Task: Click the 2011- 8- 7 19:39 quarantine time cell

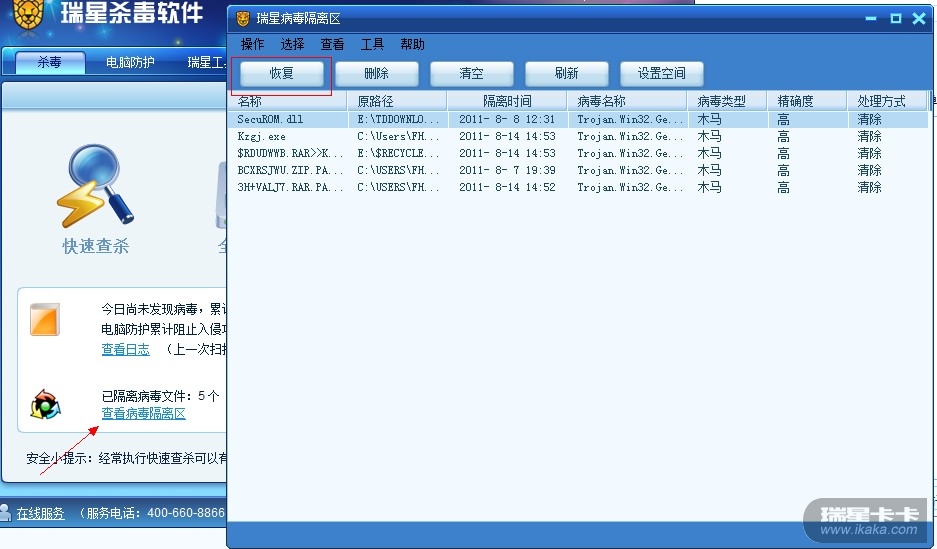Action: 507,170
